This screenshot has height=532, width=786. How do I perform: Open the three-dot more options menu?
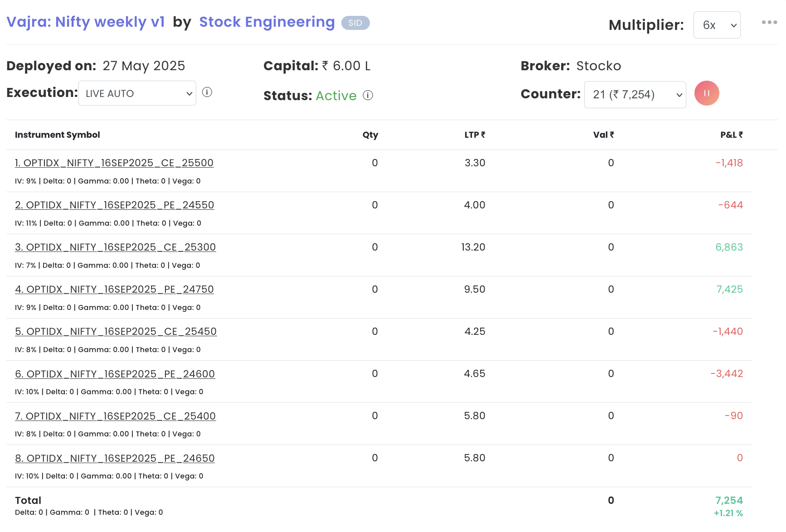point(769,22)
